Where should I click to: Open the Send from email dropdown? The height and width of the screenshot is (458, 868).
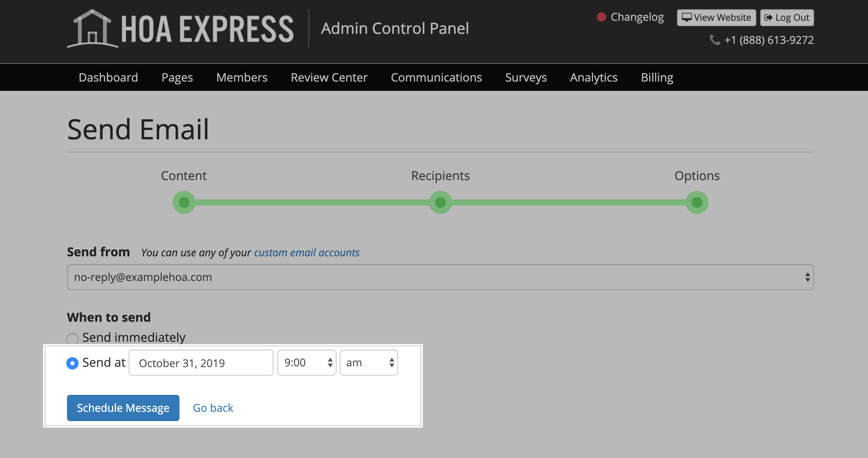440,277
